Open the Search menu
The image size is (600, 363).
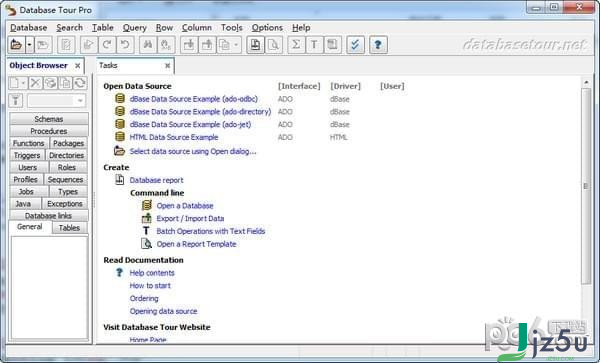pyautogui.click(x=69, y=28)
